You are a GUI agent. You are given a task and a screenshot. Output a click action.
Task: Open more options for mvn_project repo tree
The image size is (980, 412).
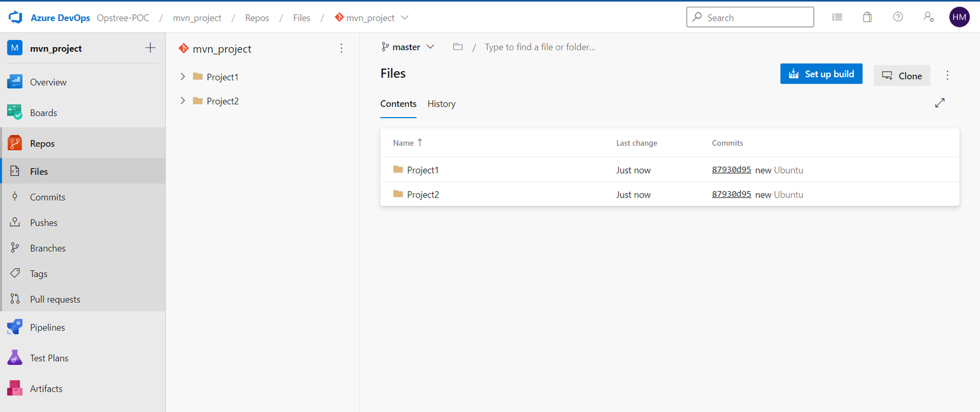click(x=341, y=48)
